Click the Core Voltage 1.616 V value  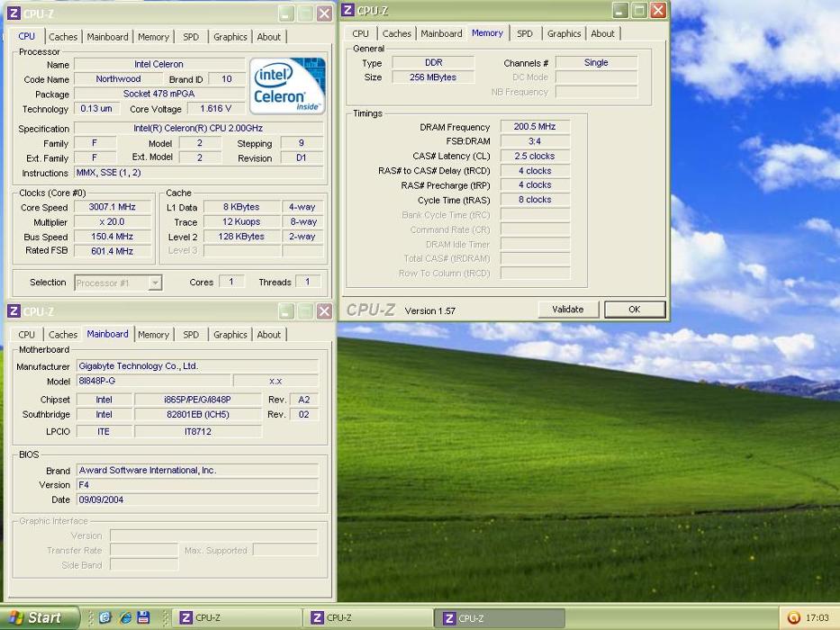click(x=215, y=108)
